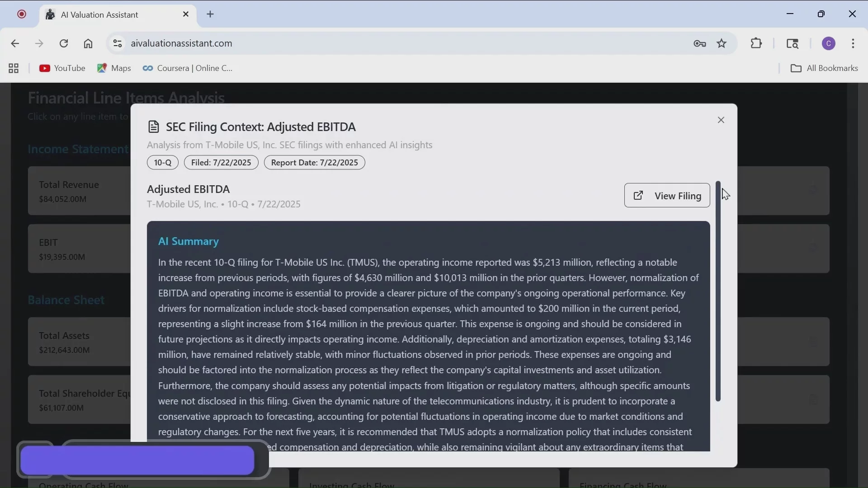The image size is (868, 488).
Task: Click the external link icon beside View Filing
Action: (x=638, y=196)
